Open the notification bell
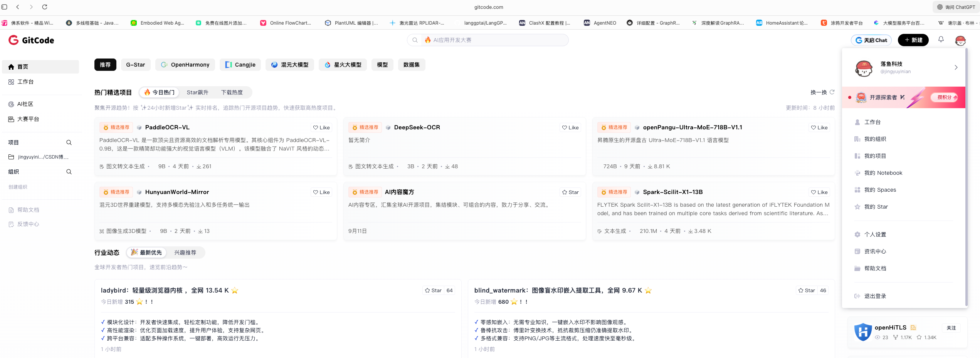980x358 pixels. [941, 40]
